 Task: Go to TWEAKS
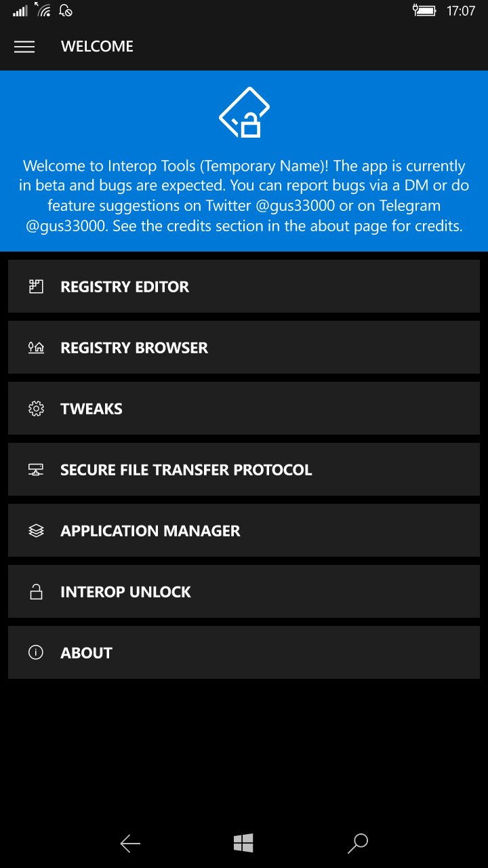pos(244,408)
